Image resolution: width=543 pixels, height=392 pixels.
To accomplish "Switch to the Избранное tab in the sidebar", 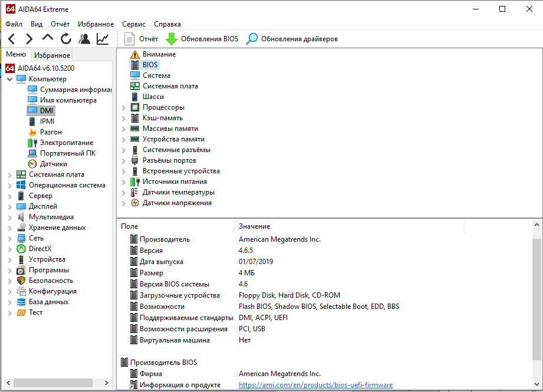I will coord(52,55).
